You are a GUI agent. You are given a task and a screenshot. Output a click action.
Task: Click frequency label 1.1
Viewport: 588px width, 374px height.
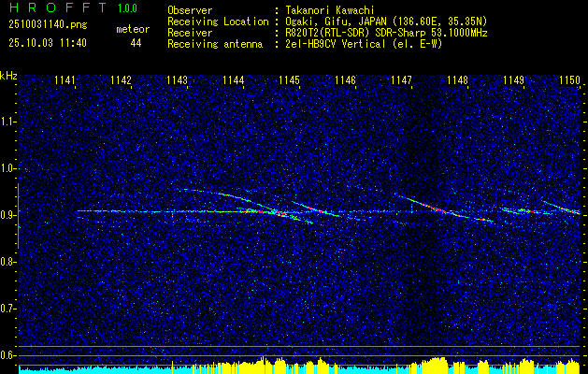(x=7, y=122)
